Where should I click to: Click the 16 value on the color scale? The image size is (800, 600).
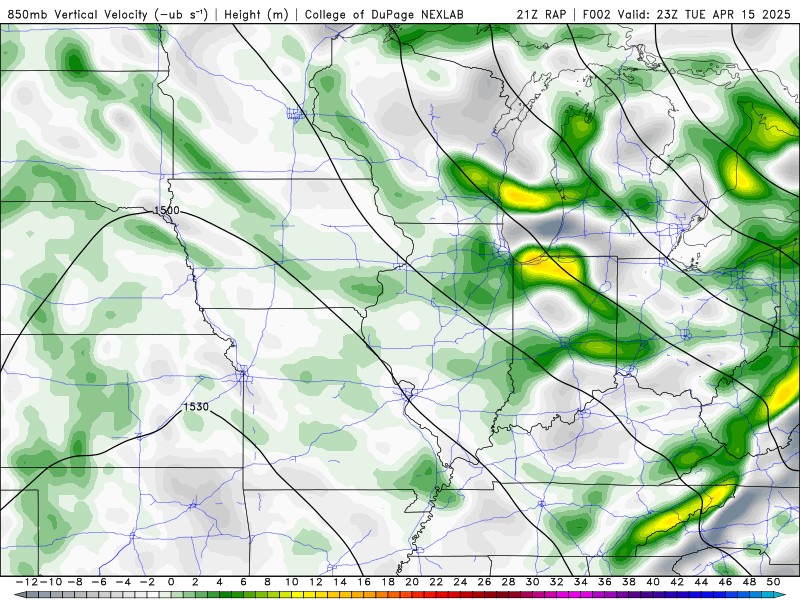tap(364, 582)
